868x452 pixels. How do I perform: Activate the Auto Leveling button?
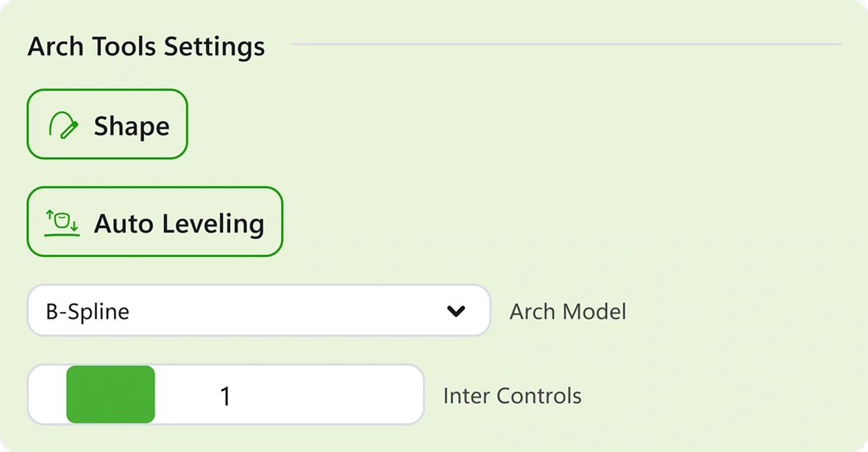pos(155,222)
